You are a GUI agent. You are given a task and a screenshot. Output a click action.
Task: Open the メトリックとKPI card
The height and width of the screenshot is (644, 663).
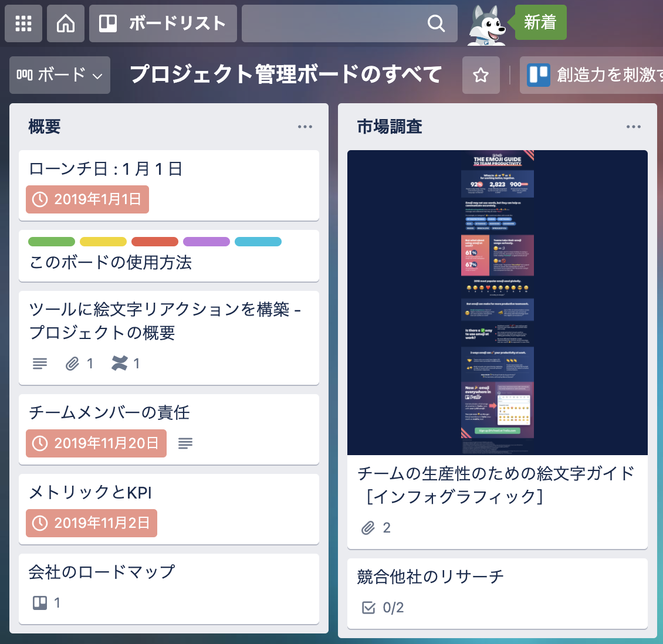pos(169,509)
